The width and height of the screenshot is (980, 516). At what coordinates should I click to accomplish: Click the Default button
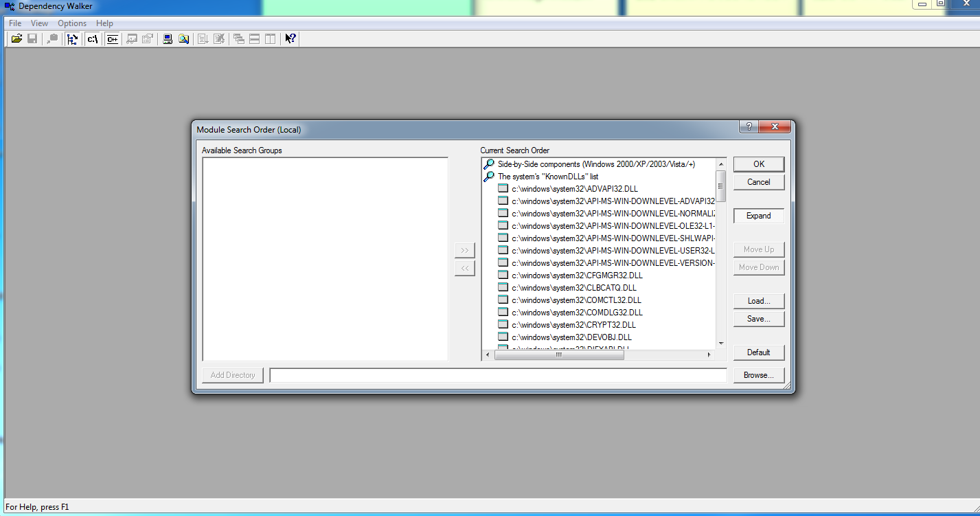click(x=758, y=352)
